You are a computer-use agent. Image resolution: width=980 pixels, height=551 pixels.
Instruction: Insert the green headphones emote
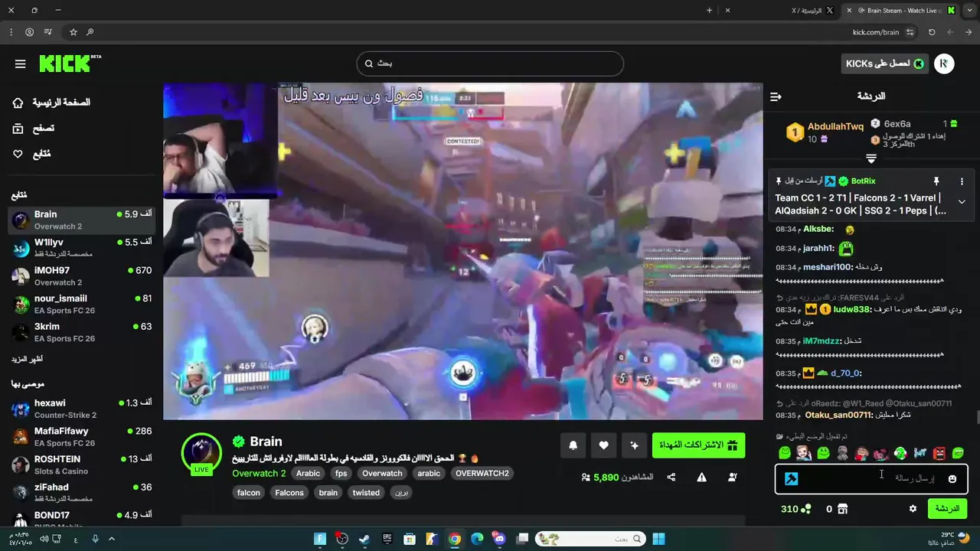(900, 454)
